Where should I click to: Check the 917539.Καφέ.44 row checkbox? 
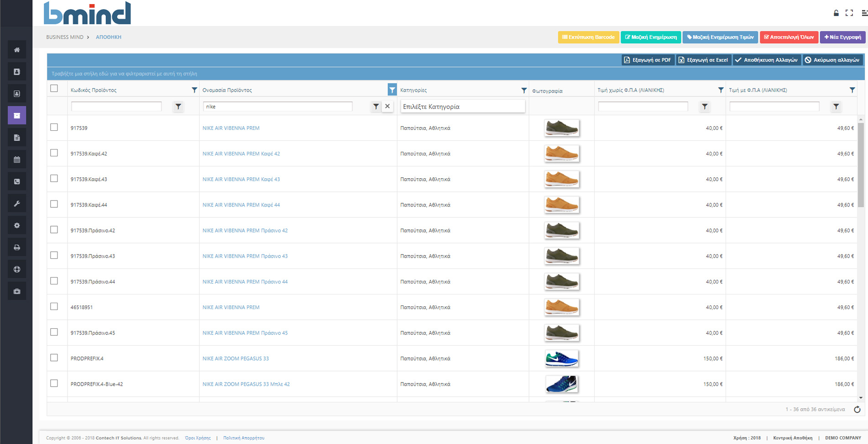(54, 204)
